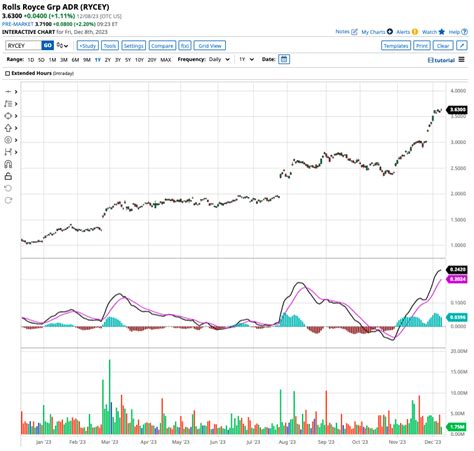Image resolution: width=474 pixels, height=451 pixels.
Task: Pick the up arrow marker tool
Action: click(8, 128)
